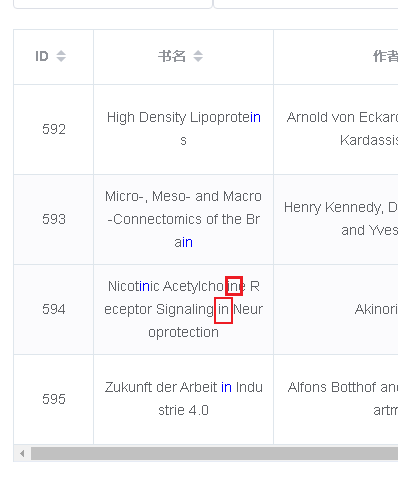Screen dimensions: 398x480
Task: Sort descending by 书名 column arrow
Action: [198, 59]
